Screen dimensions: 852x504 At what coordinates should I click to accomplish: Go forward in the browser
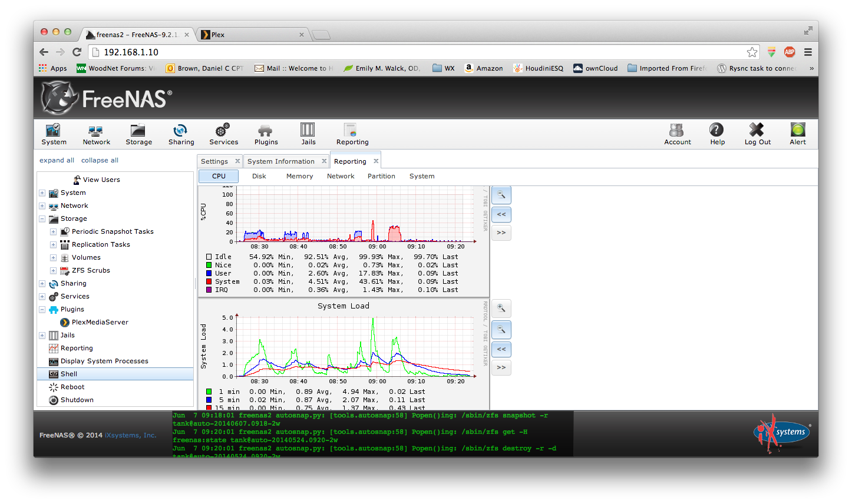coord(60,52)
